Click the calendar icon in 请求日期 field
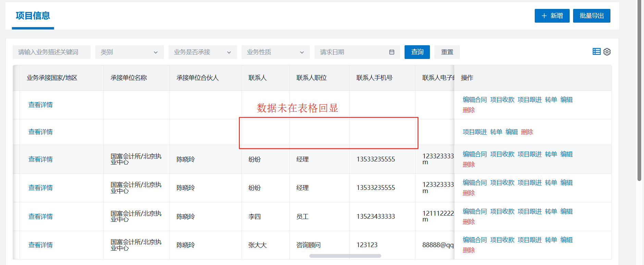This screenshot has width=644, height=265. pos(392,52)
